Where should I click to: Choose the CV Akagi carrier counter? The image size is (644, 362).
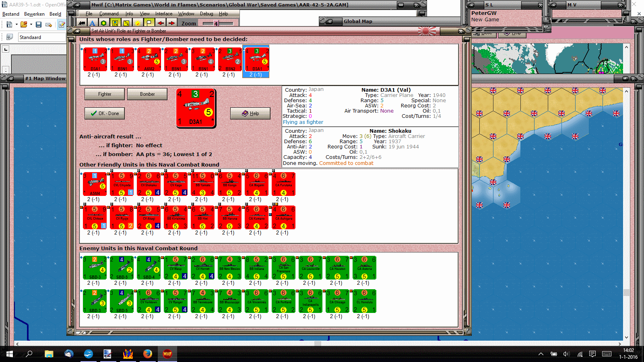(149, 218)
